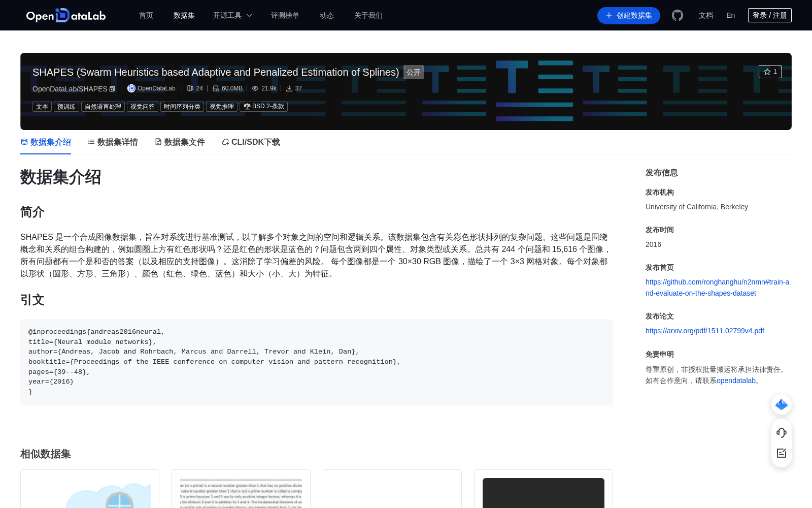Select the 数据集介绍 tab

(46, 142)
